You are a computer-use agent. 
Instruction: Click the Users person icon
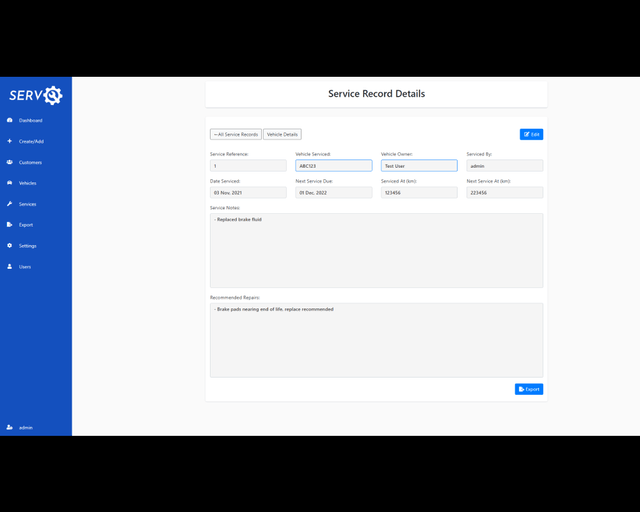click(x=10, y=267)
